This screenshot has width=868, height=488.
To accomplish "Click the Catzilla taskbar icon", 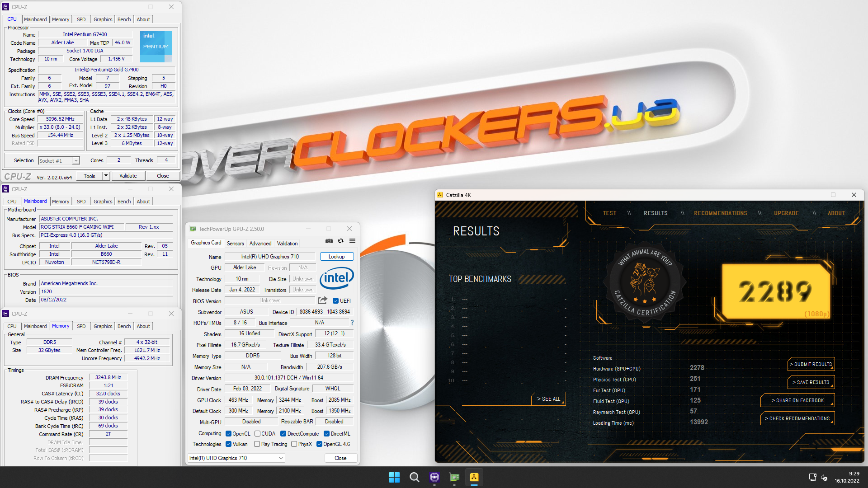I will (474, 477).
